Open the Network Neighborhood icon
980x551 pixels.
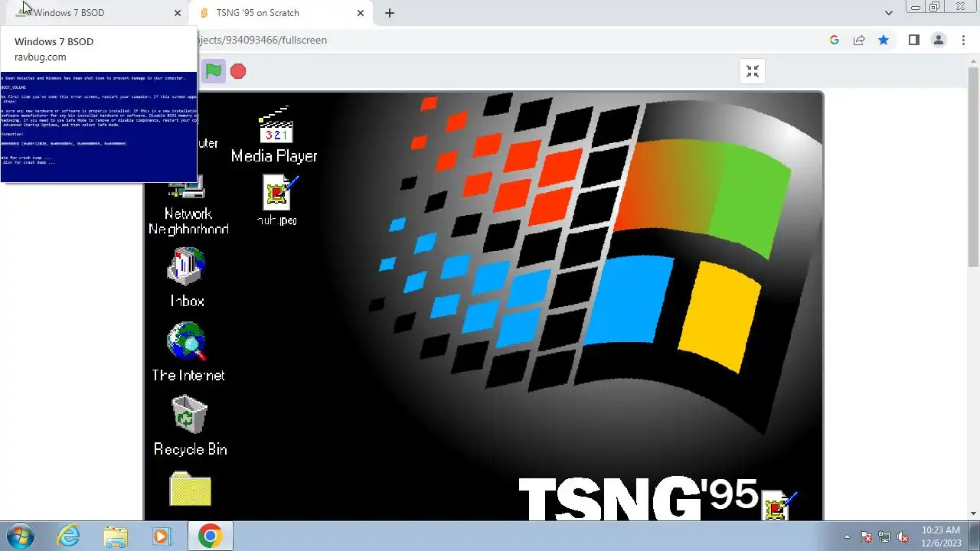(x=188, y=207)
